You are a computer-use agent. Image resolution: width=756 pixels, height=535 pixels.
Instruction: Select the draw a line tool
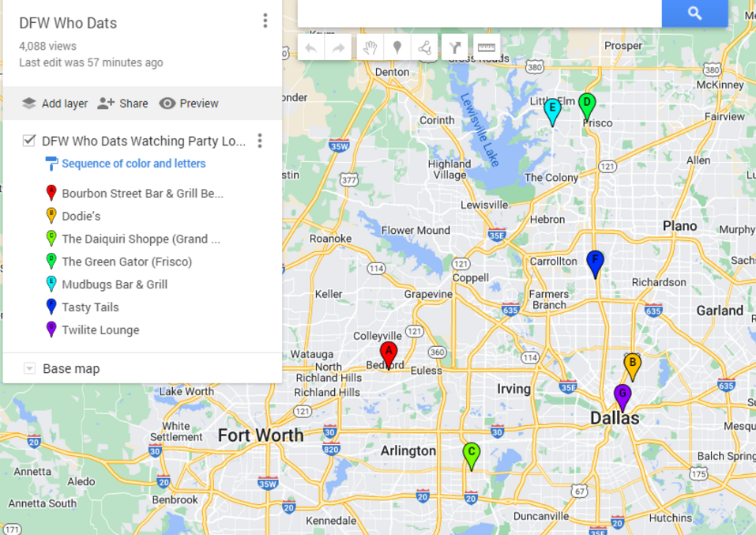(424, 47)
